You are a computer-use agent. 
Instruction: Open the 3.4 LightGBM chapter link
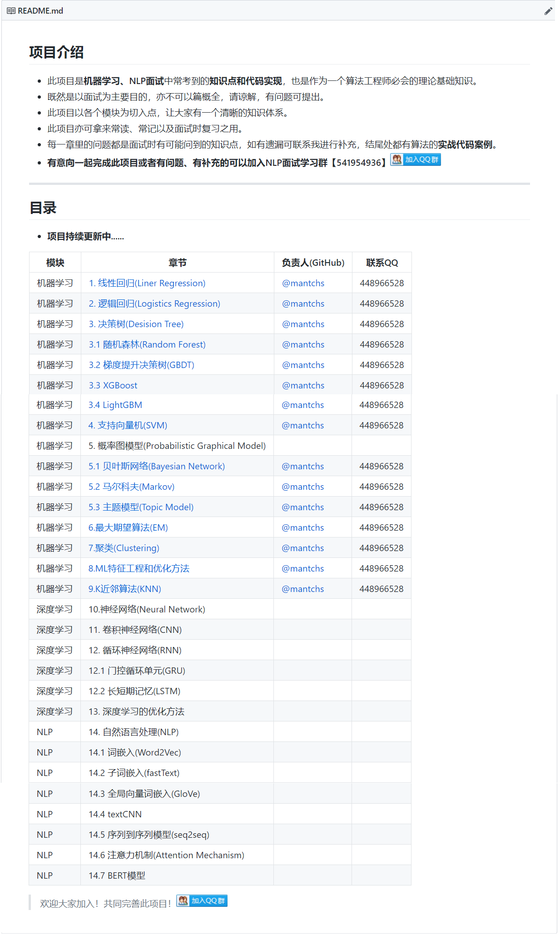(x=115, y=405)
